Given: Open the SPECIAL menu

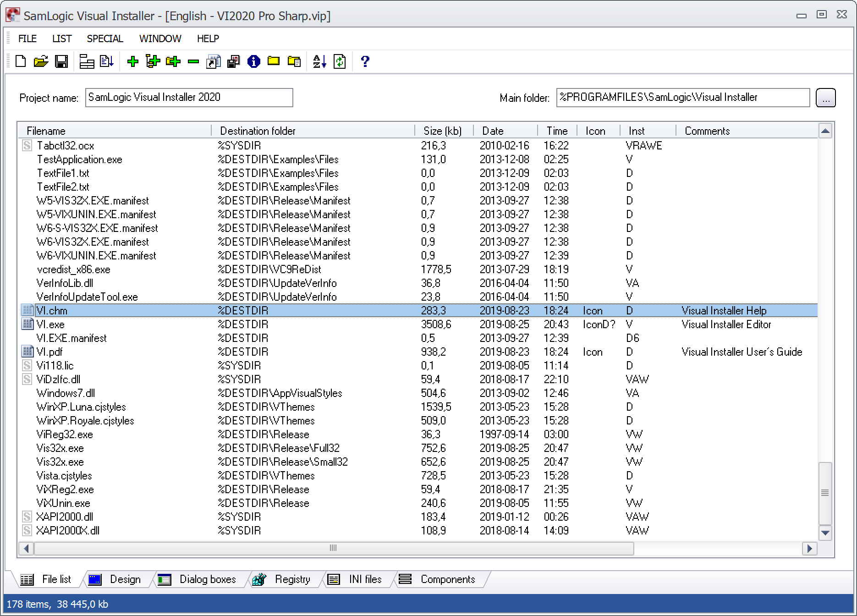Looking at the screenshot, I should click(x=104, y=38).
